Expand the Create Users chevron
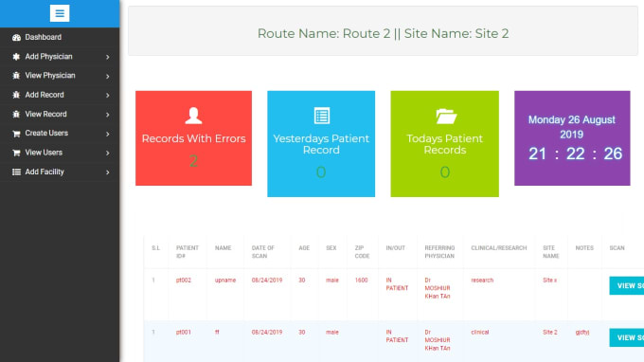The height and width of the screenshot is (362, 644). click(108, 134)
